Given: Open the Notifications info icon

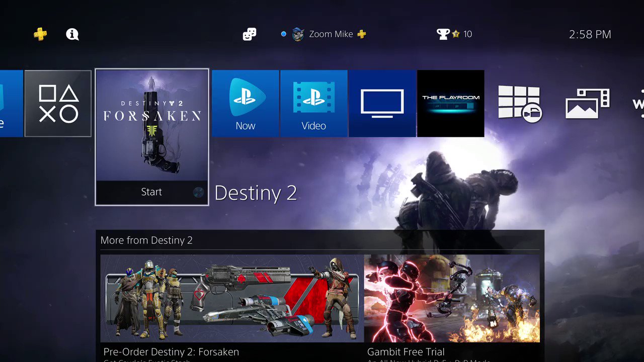Looking at the screenshot, I should 72,34.
